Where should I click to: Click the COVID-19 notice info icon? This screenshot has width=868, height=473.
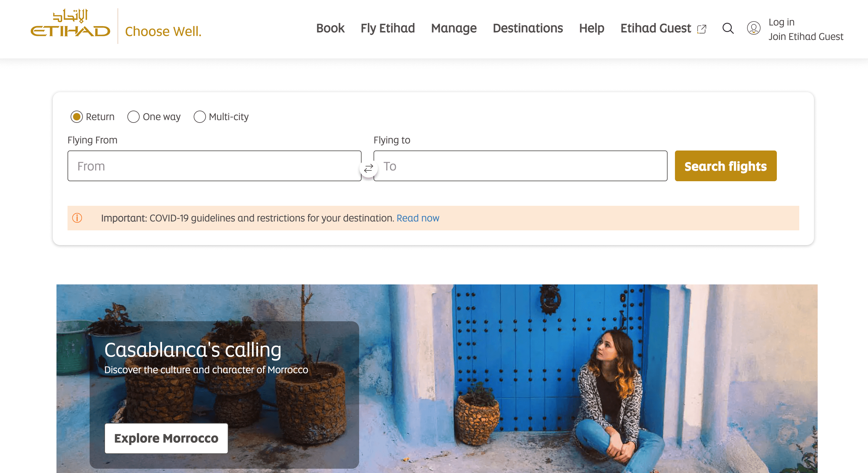(x=77, y=218)
